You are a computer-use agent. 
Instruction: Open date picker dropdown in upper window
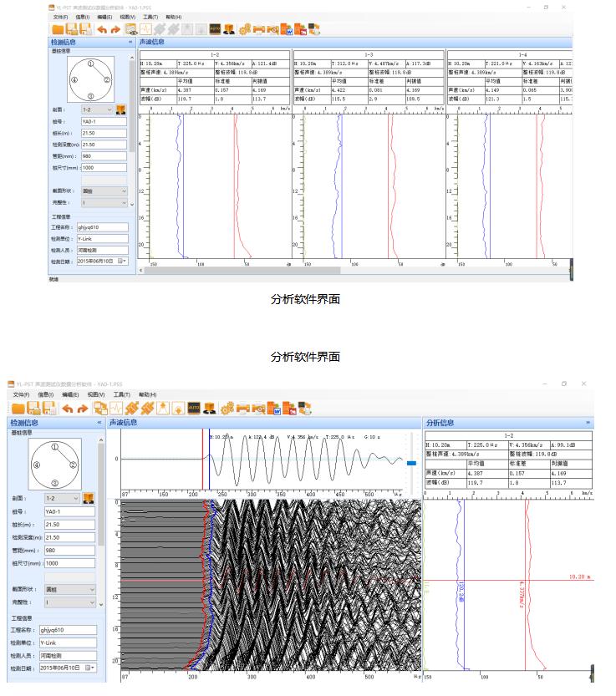pyautogui.click(x=122, y=262)
